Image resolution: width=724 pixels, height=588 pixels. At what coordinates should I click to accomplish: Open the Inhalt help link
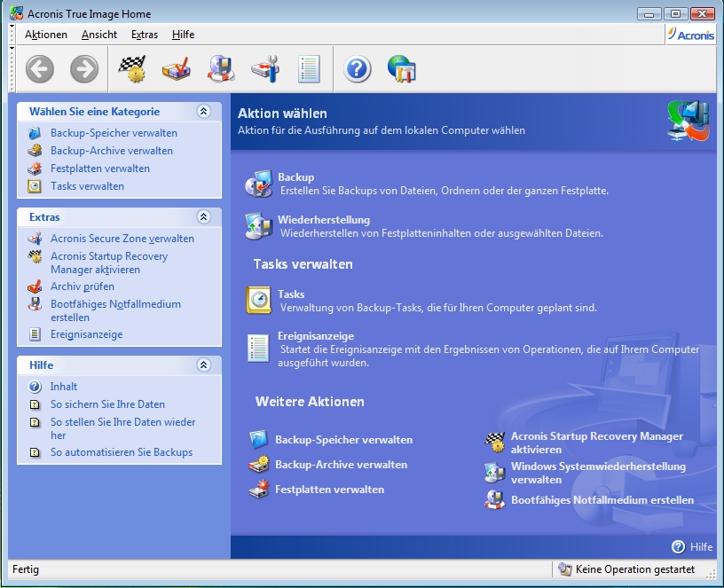click(x=64, y=387)
